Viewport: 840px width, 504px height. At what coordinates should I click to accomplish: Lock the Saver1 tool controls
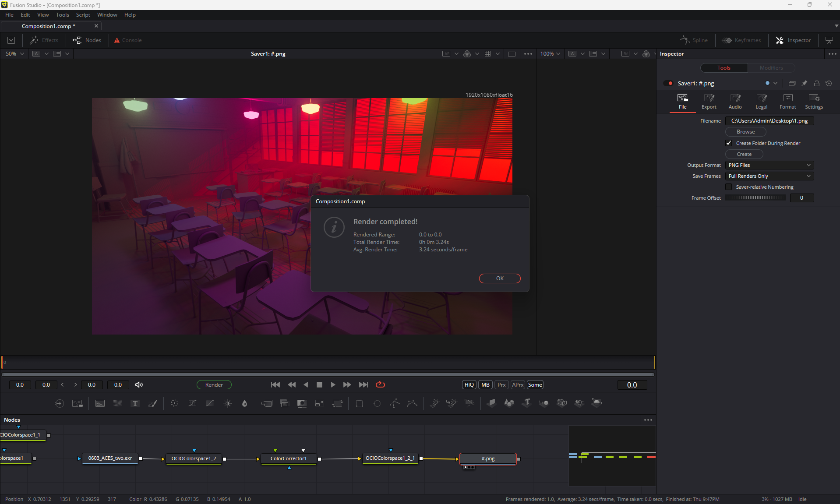[816, 83]
